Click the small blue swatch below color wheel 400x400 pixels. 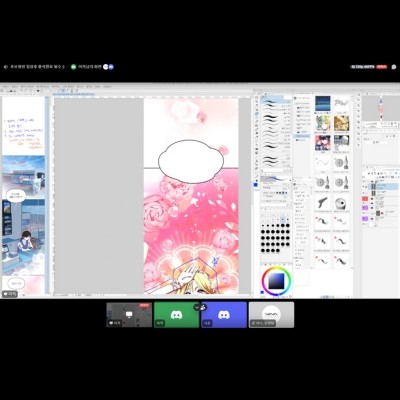point(262,292)
